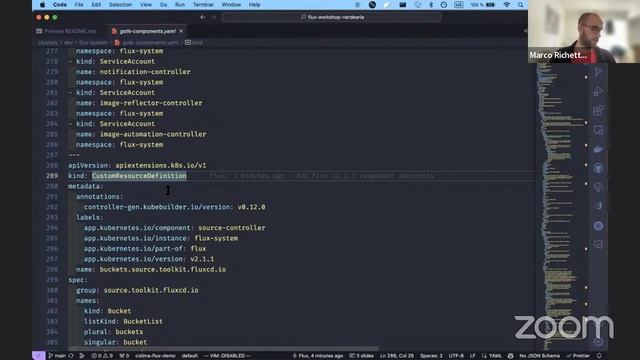Click the battery indicator in menu bar
This screenshot has width=640, height=360.
pos(482,5)
